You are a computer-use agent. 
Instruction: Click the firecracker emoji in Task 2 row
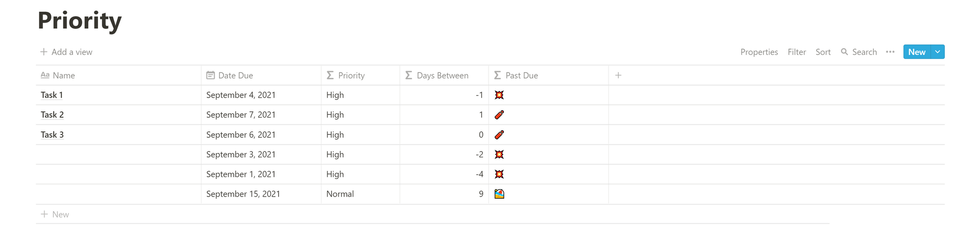pos(499,115)
